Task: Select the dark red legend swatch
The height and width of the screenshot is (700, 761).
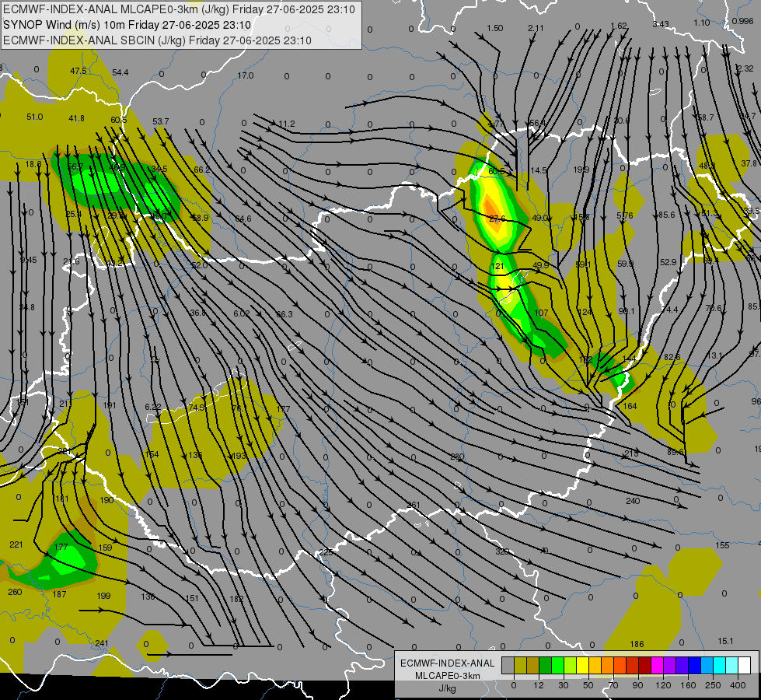Action: tap(645, 666)
